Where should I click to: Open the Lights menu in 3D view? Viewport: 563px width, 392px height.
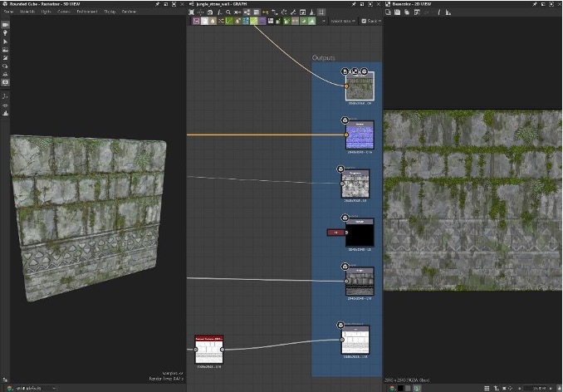tap(45, 12)
